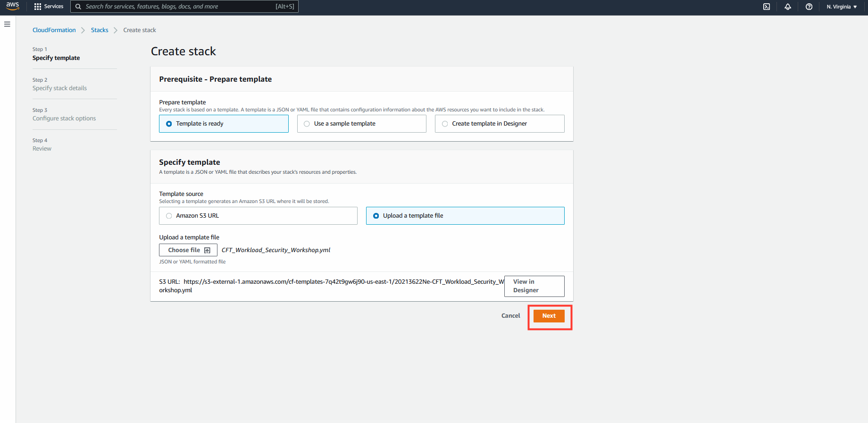The width and height of the screenshot is (868, 423).
Task: Click the CFT_Workload_Security_Workshop.yml file name
Action: pos(276,250)
